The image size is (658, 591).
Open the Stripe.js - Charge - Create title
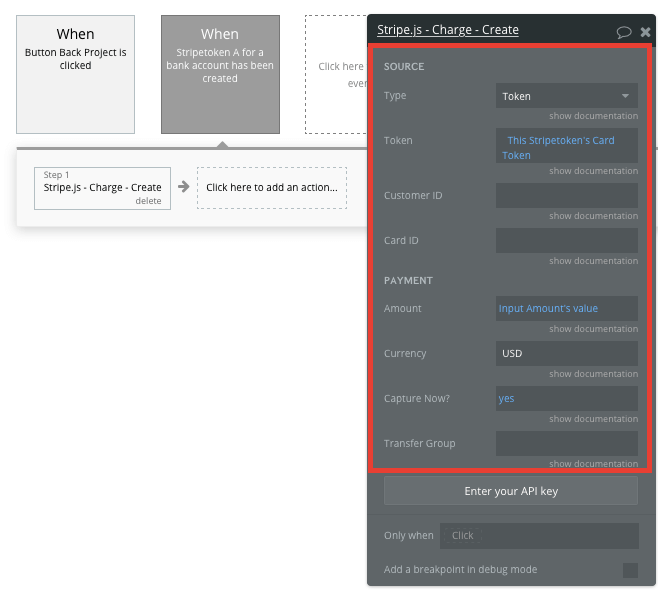[448, 30]
